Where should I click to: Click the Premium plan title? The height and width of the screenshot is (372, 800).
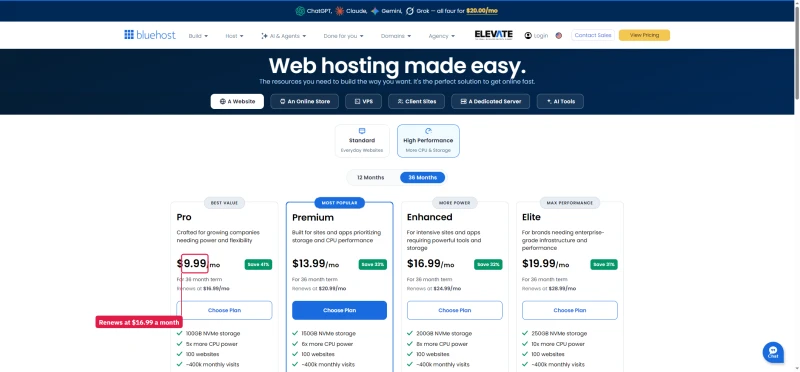(313, 217)
